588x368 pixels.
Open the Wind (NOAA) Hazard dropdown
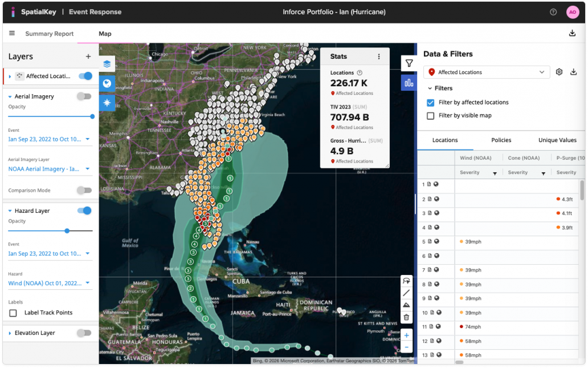[50, 283]
